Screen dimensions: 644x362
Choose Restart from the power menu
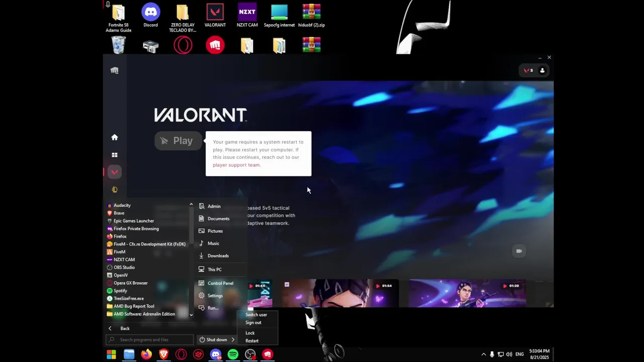pos(252,341)
